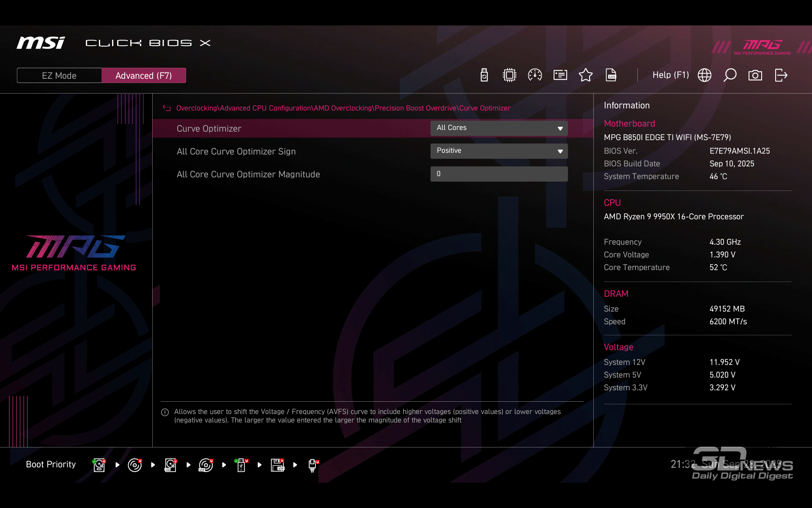Open the Curve Optimizer All Cores dropdown
This screenshot has height=508, width=812.
499,128
